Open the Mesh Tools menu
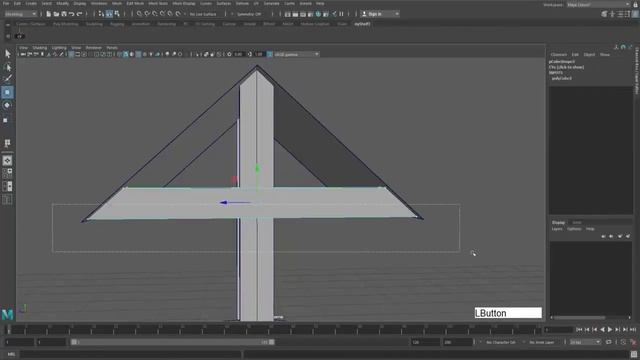 (x=158, y=3)
